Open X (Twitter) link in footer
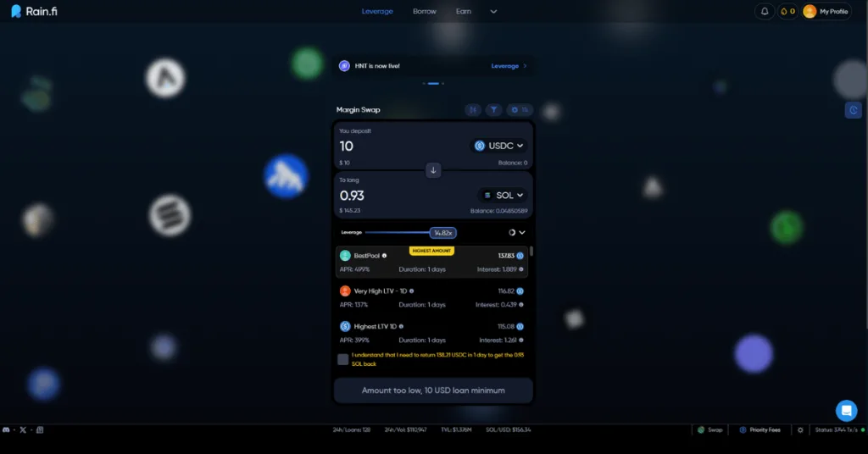868x454 pixels. pyautogui.click(x=23, y=429)
